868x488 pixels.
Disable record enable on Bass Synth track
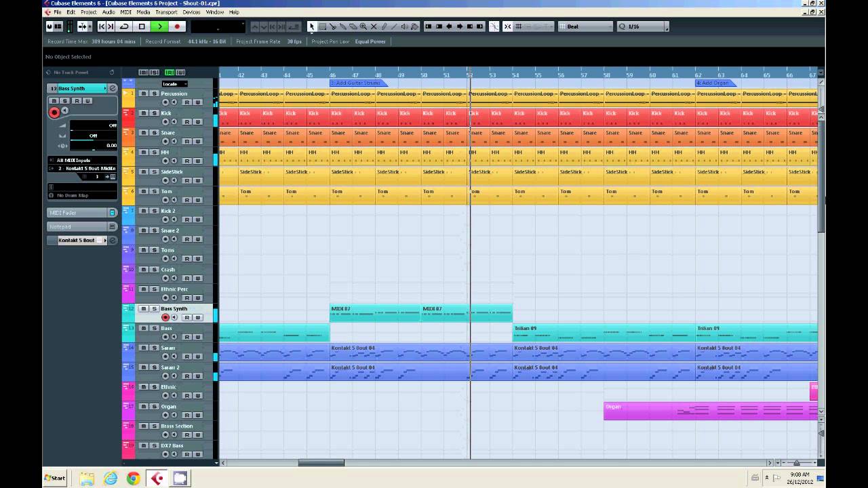pos(165,317)
